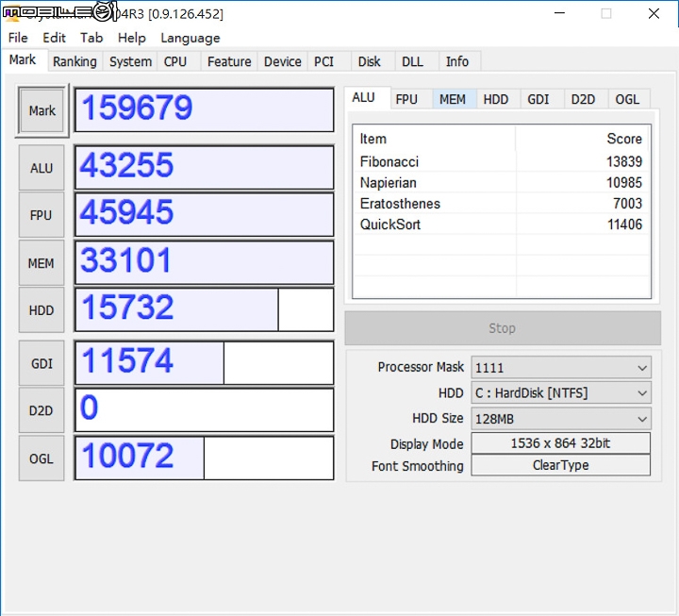
Task: Click the Mark benchmark button
Action: [42, 111]
